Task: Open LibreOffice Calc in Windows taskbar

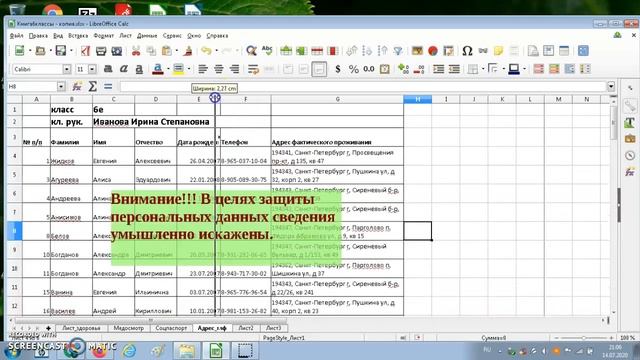Action: coord(216,351)
